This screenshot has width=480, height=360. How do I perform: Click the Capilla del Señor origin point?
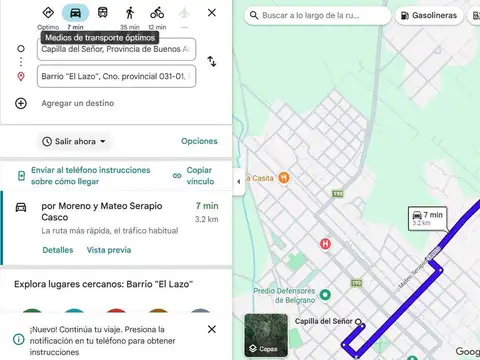point(358,322)
